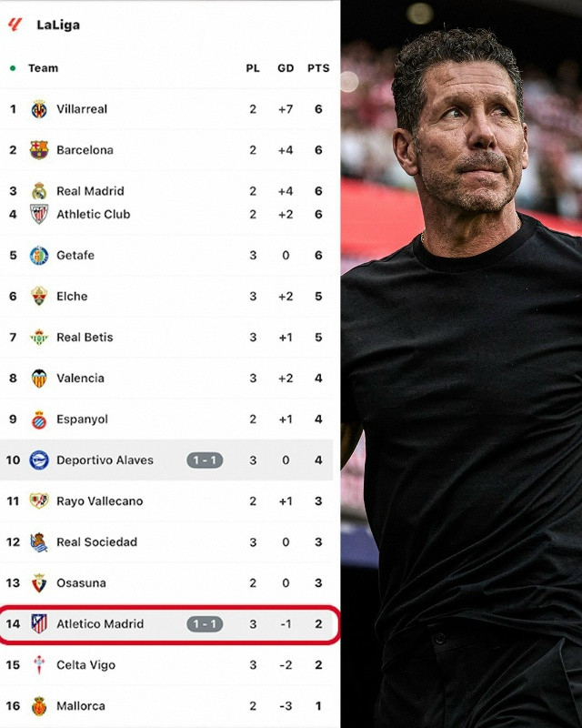582x728 pixels.
Task: Click the Athletic Club crest
Action: (39, 214)
